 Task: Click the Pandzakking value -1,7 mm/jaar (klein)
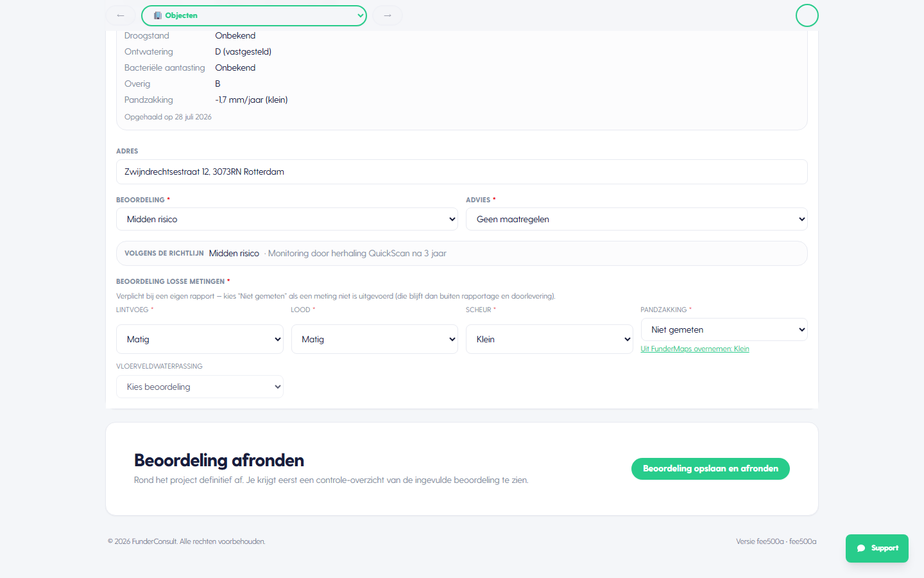pyautogui.click(x=252, y=100)
